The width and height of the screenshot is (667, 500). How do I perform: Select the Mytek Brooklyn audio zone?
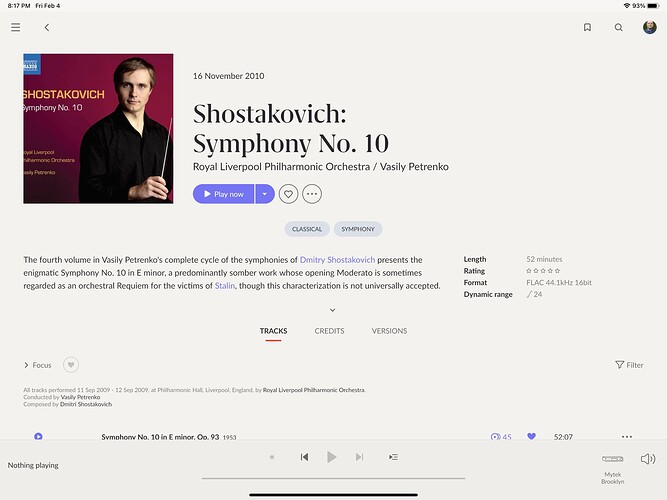coord(613,468)
